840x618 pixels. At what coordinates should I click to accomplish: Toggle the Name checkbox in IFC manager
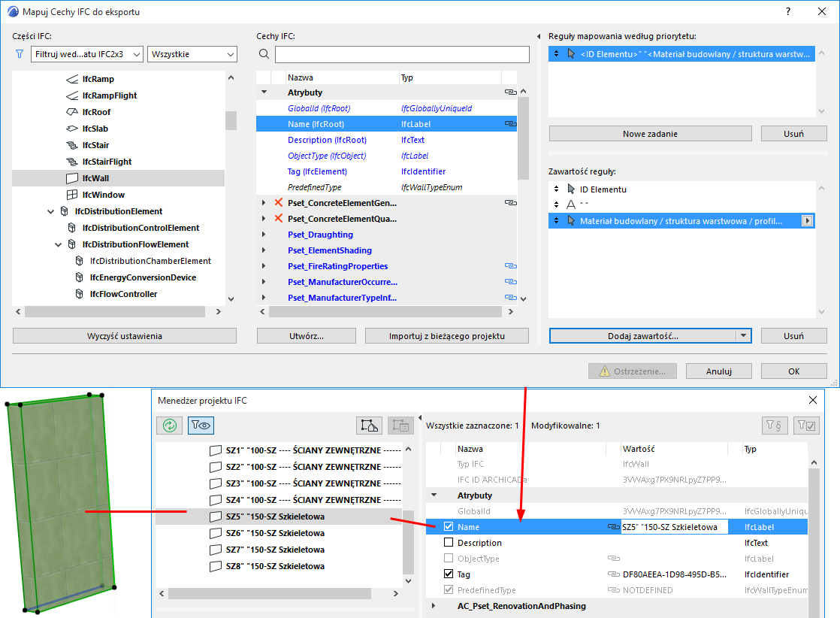click(449, 527)
